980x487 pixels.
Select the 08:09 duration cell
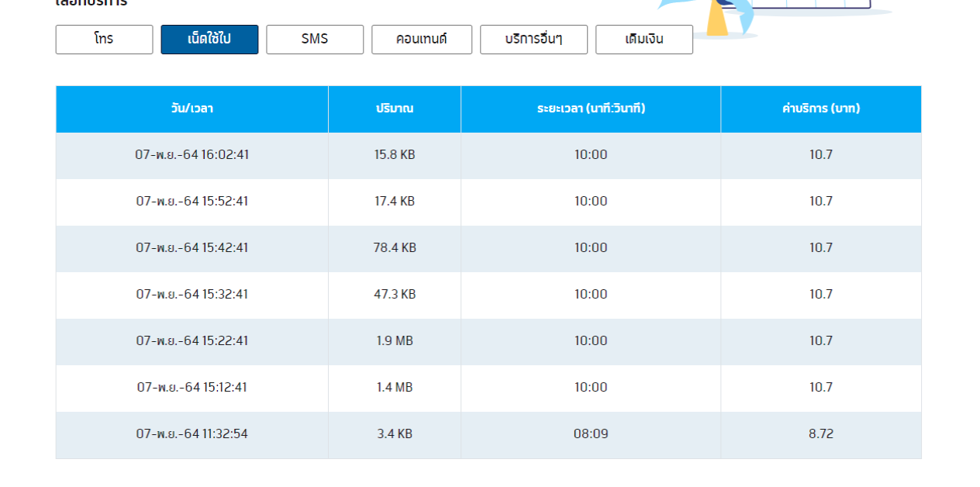591,434
